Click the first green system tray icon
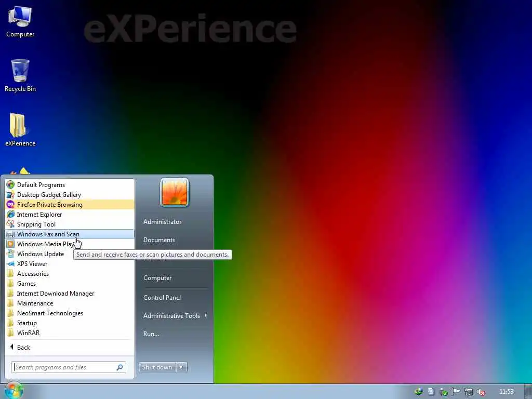This screenshot has height=399, width=532. click(419, 392)
